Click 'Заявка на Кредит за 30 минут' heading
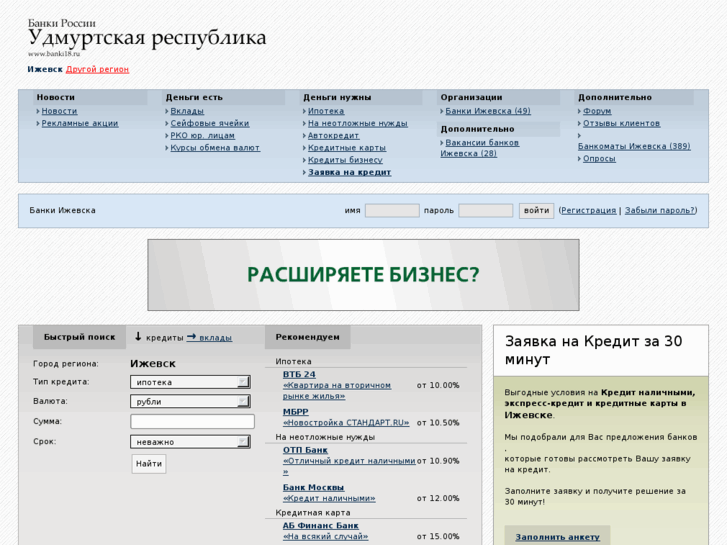 [593, 350]
